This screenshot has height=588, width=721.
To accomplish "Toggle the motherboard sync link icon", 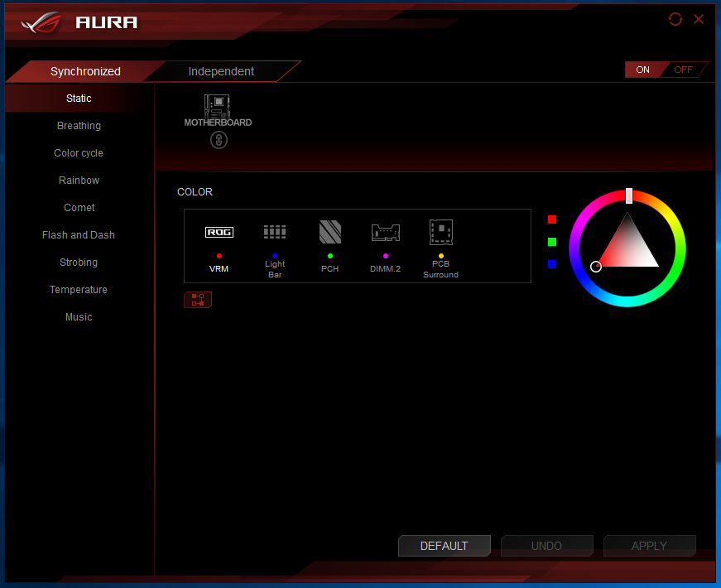I will 219,140.
